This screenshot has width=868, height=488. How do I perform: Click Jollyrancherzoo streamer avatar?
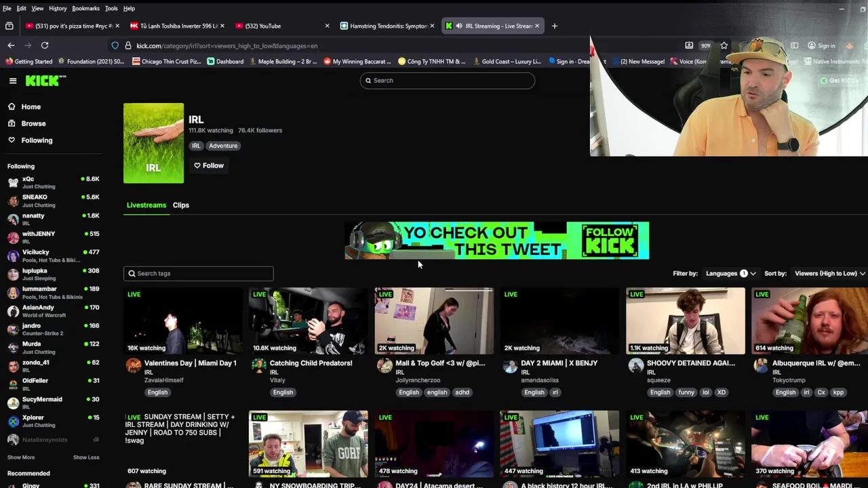(x=384, y=366)
